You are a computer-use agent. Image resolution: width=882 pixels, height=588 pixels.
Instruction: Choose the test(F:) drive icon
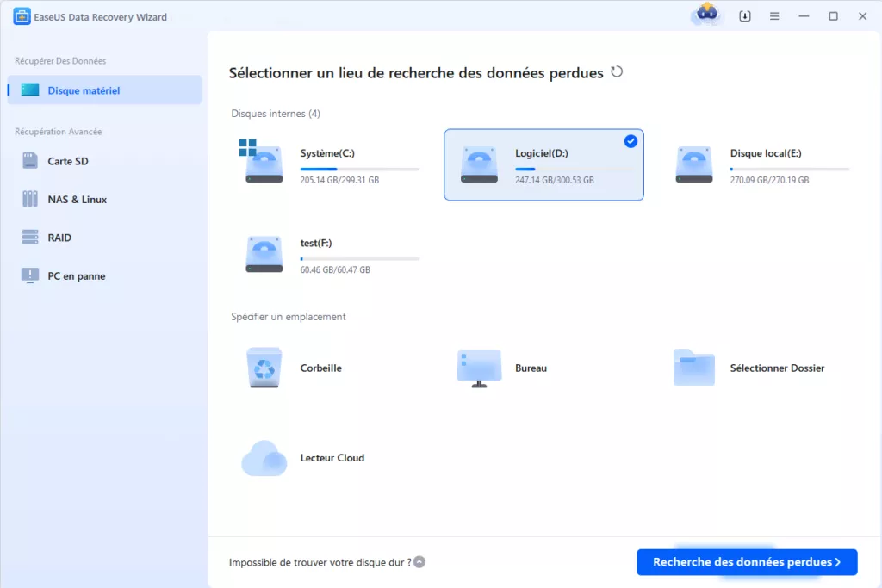(264, 255)
